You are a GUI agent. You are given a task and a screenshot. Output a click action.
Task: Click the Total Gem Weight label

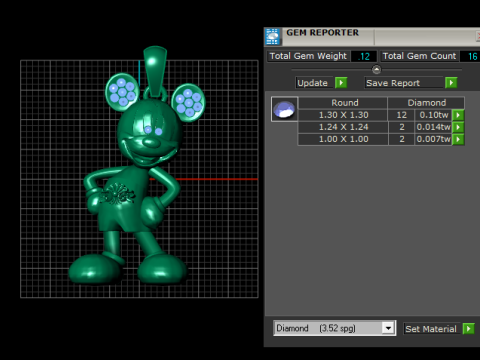[308, 56]
